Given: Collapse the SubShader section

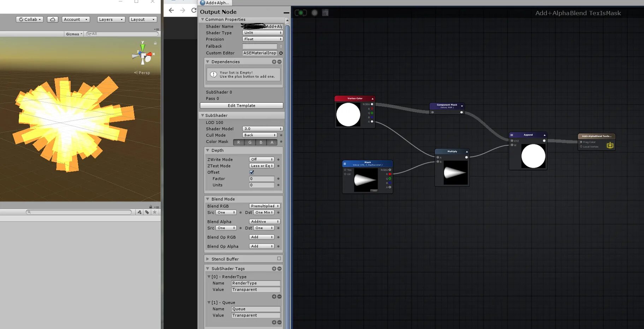Looking at the screenshot, I should pos(202,115).
